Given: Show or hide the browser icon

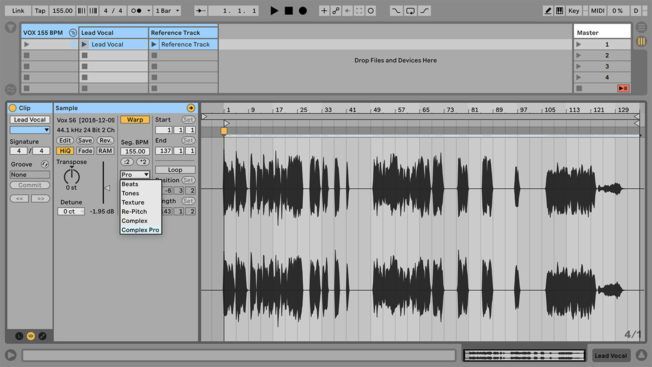Looking at the screenshot, I should [x=11, y=27].
